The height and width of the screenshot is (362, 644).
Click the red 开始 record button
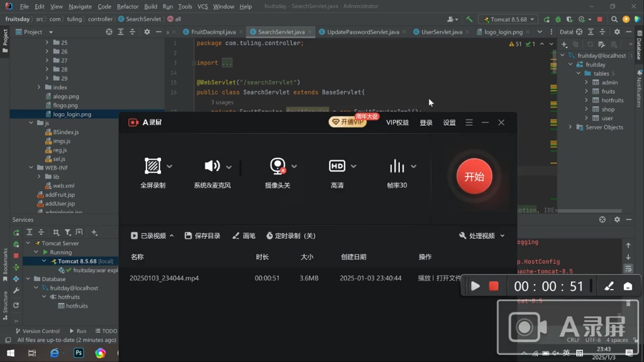click(x=474, y=177)
